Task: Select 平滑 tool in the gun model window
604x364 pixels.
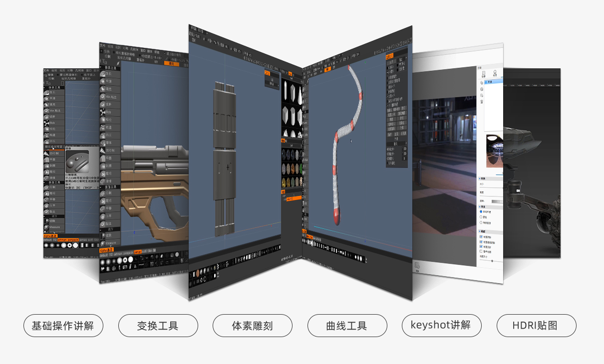Action: click(110, 81)
